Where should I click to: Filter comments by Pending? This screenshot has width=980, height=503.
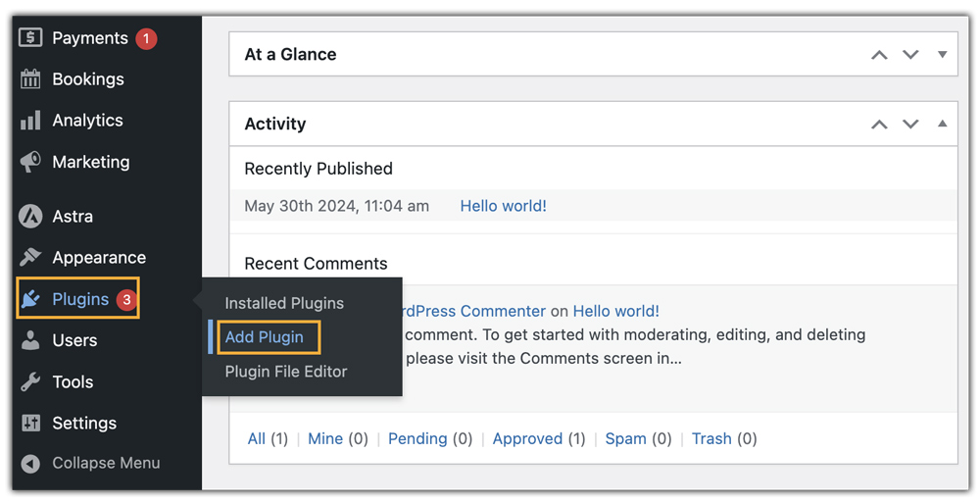tap(417, 438)
